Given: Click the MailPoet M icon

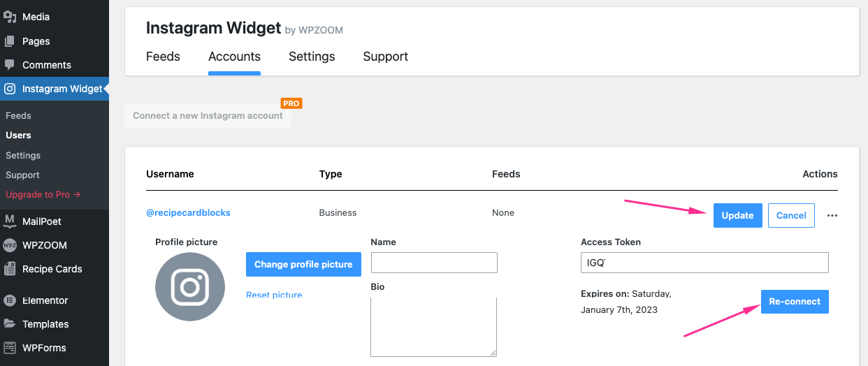Looking at the screenshot, I should coord(10,221).
